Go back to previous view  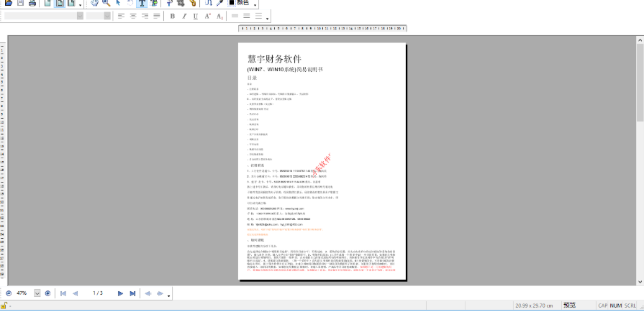[x=148, y=293]
